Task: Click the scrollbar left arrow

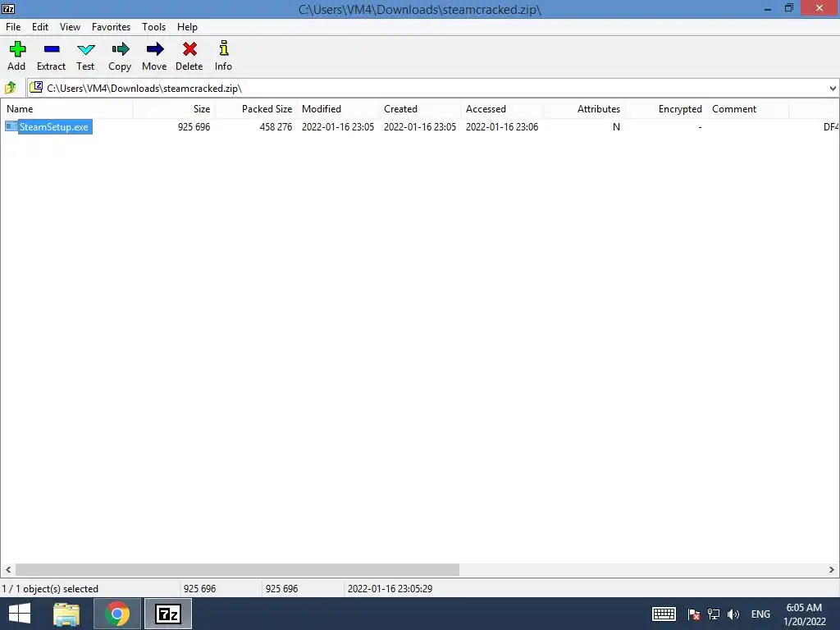Action: [x=8, y=569]
